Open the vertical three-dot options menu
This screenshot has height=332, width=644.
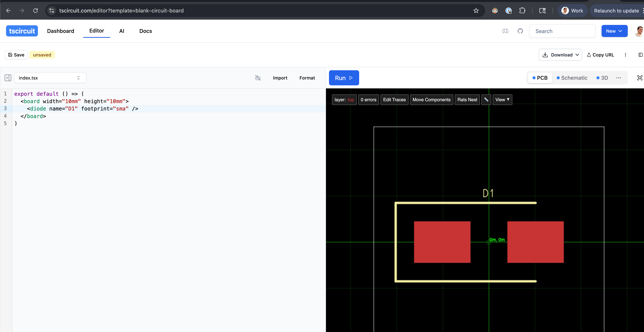point(626,55)
